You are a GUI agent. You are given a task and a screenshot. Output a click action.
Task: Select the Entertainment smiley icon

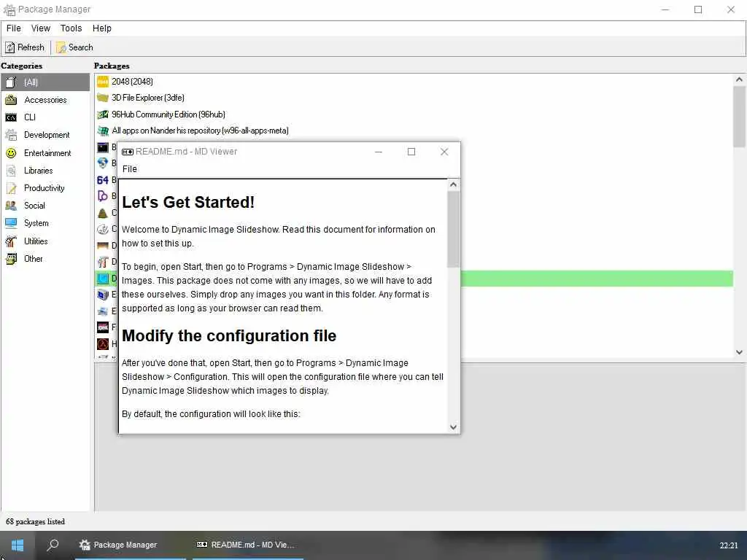11,153
